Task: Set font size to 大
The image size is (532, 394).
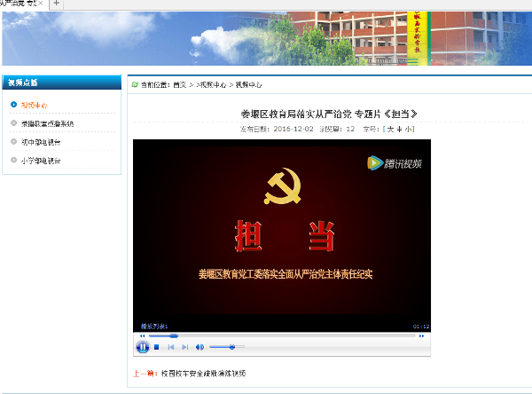Action: 390,129
